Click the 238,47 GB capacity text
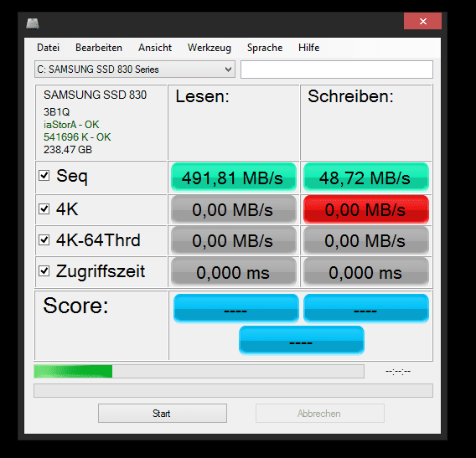The image size is (476, 458). pos(68,150)
